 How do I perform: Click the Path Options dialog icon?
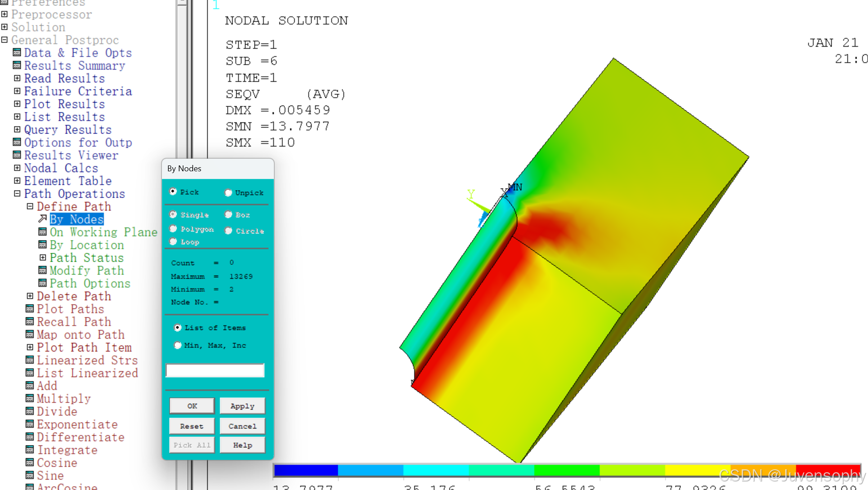[43, 283]
